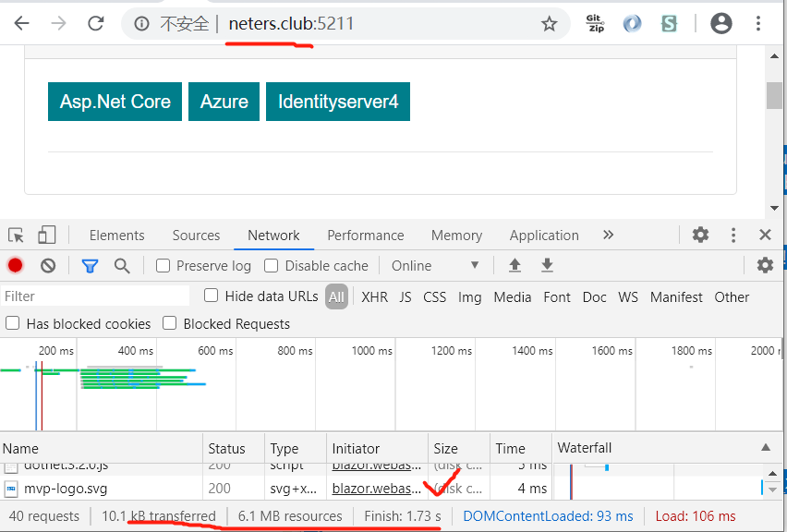This screenshot has height=532, width=787.
Task: Switch to the Performance tab
Action: coord(366,236)
